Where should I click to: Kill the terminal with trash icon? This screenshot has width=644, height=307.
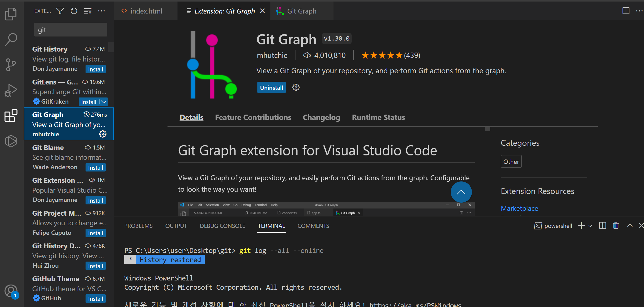point(616,226)
